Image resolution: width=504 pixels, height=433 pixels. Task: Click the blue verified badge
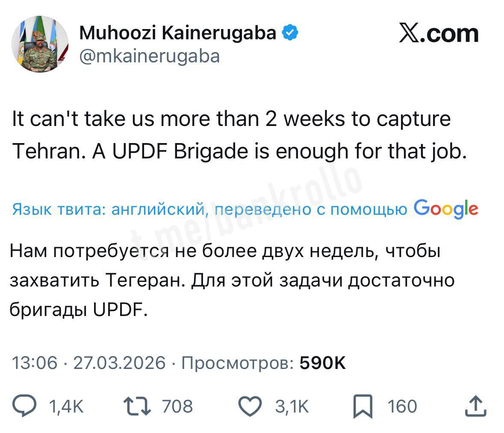(x=290, y=33)
